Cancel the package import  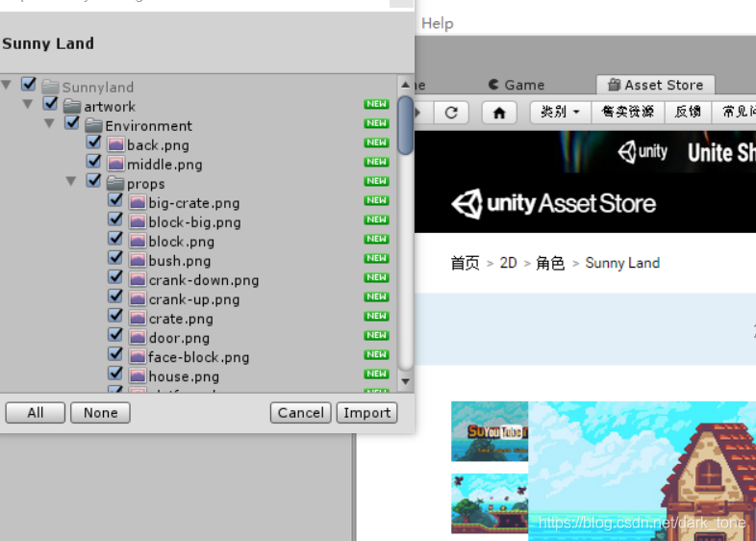(x=301, y=413)
